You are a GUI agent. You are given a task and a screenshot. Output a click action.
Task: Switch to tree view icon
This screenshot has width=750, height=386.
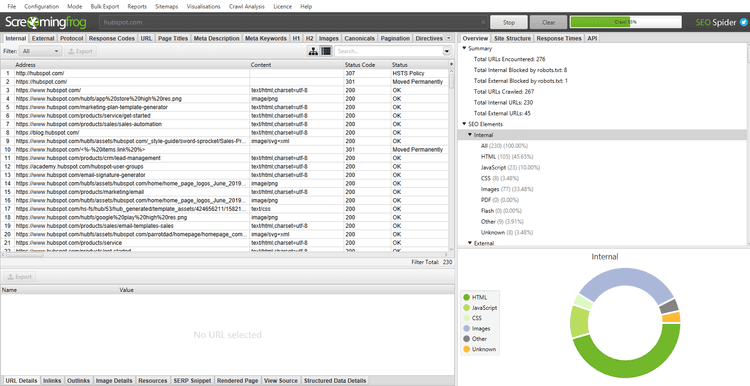(313, 51)
